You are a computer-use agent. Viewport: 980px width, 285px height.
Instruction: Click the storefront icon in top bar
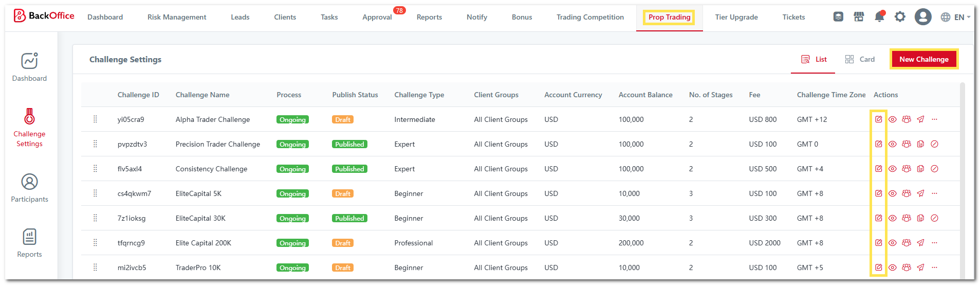point(859,17)
